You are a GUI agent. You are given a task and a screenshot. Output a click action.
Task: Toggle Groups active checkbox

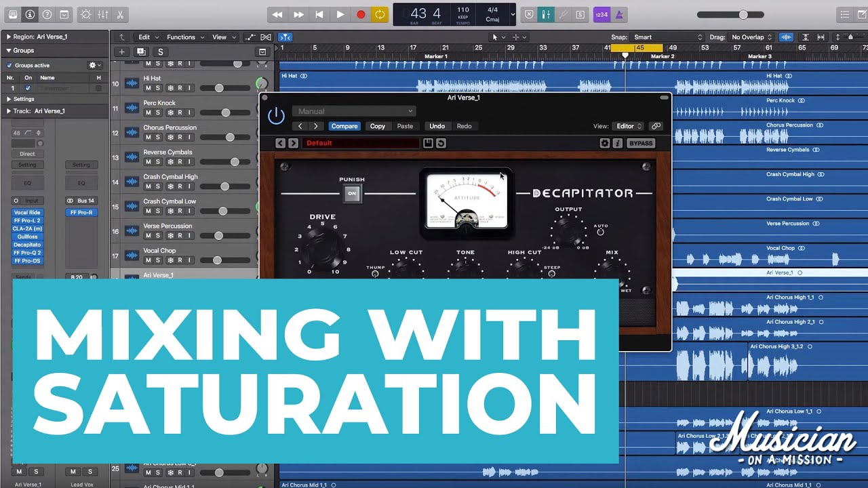[x=9, y=66]
